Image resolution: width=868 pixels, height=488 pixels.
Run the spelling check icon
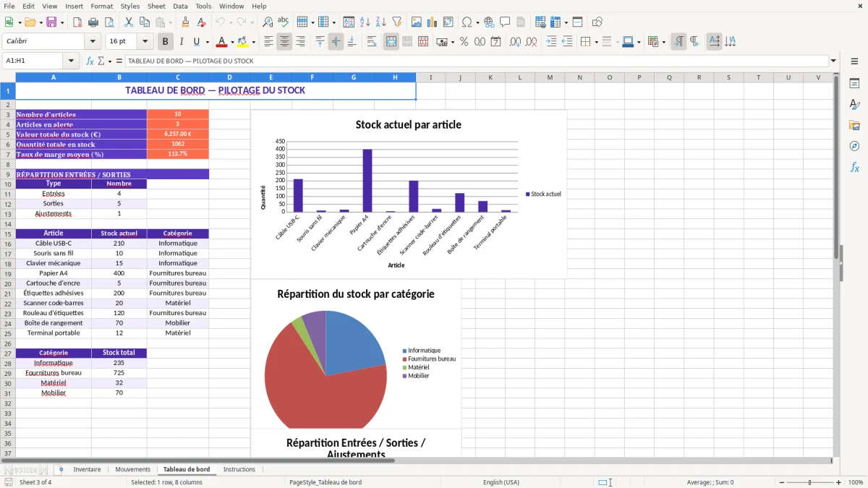[x=283, y=22]
